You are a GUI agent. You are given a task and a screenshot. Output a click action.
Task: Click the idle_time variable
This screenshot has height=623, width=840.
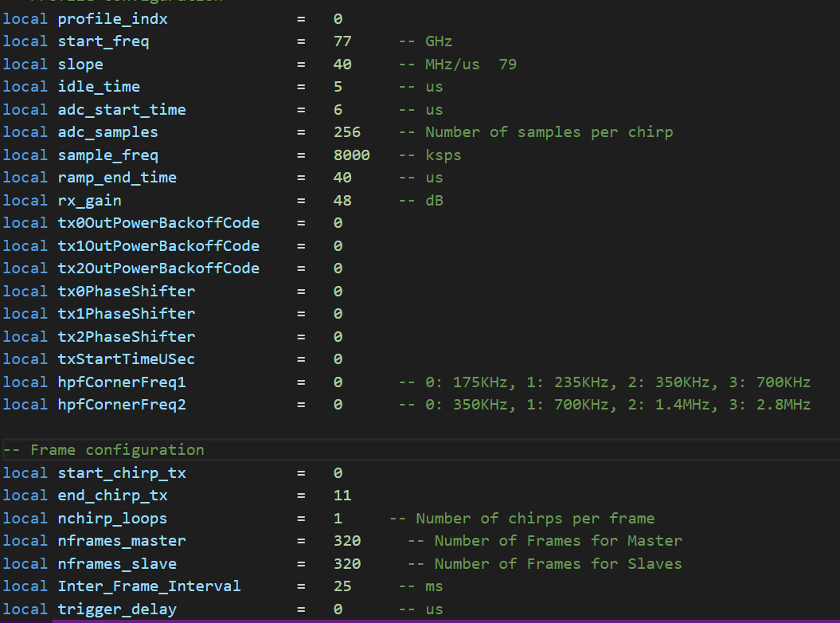click(x=99, y=86)
